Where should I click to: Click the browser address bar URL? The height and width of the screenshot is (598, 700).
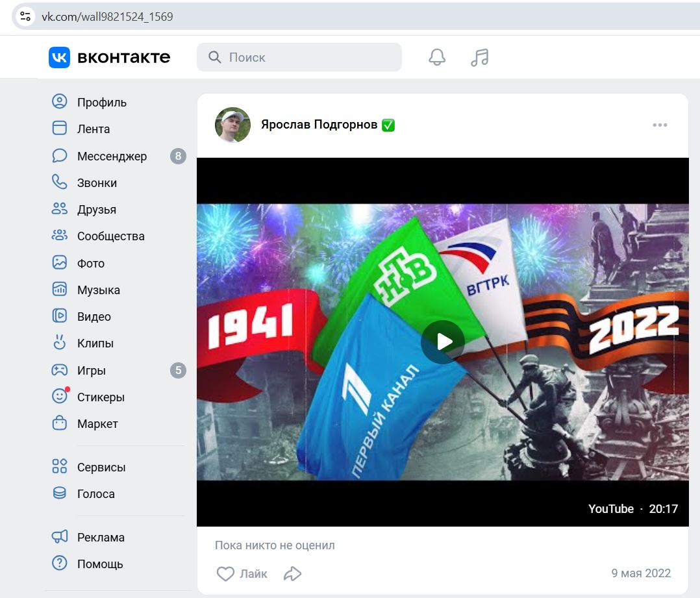[x=108, y=16]
